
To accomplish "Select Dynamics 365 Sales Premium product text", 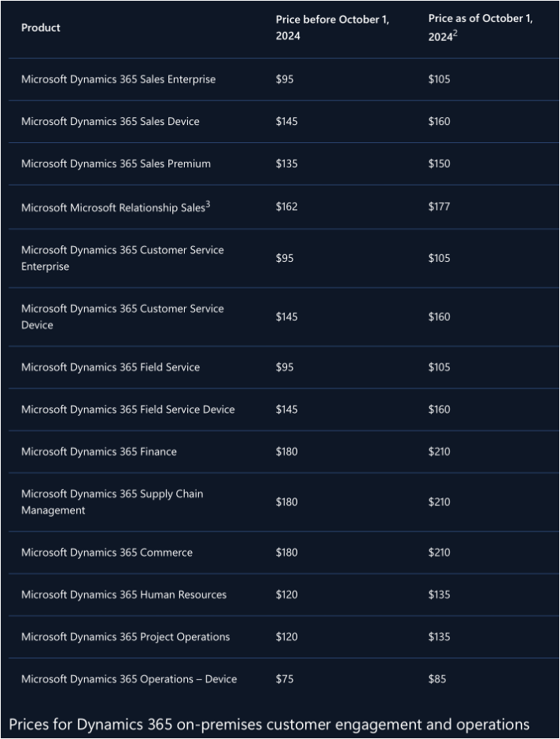I will pyautogui.click(x=116, y=164).
